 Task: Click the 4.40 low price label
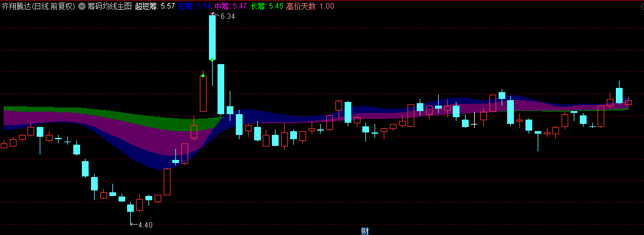(145, 225)
